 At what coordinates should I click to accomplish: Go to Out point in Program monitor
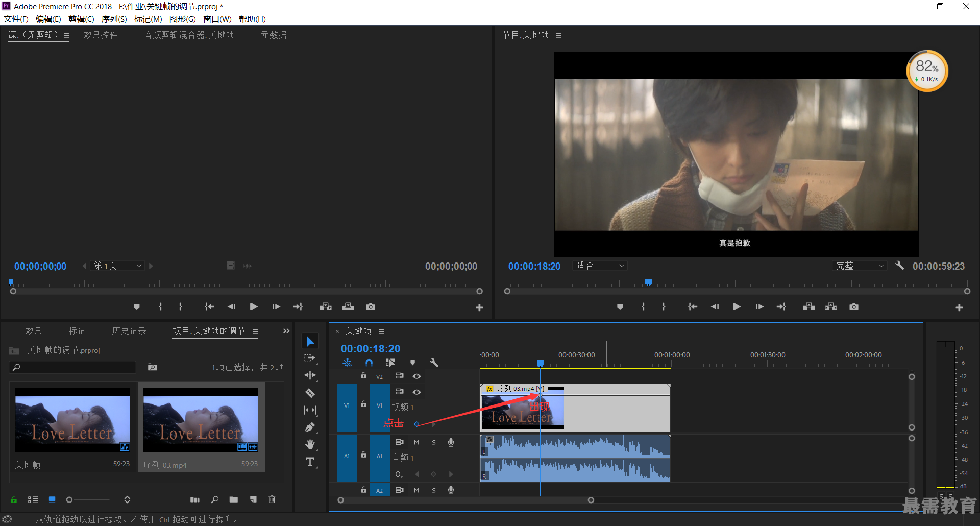click(x=781, y=307)
